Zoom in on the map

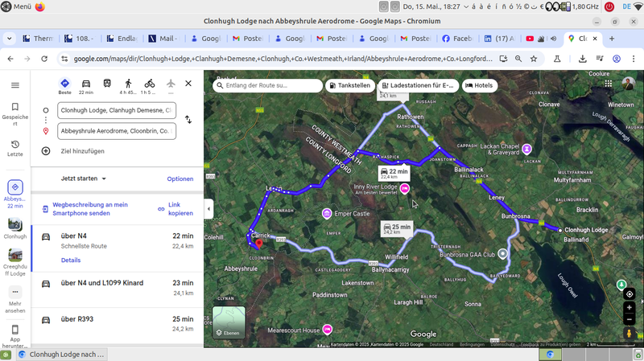(x=630, y=309)
